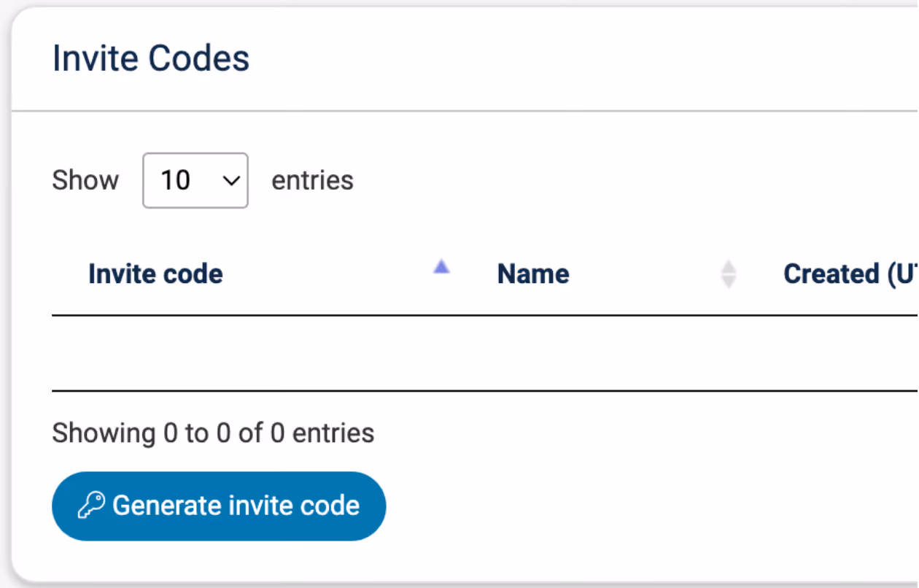Click the Generate invite code button
The height and width of the screenshot is (588, 919).
(x=218, y=505)
